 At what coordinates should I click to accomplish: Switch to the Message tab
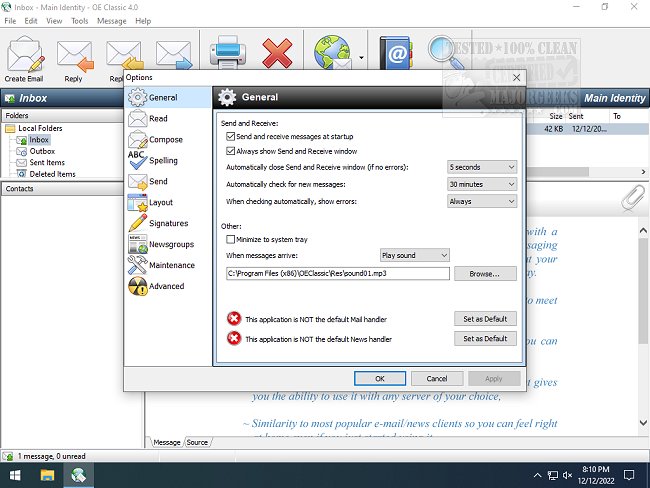pyautogui.click(x=167, y=442)
